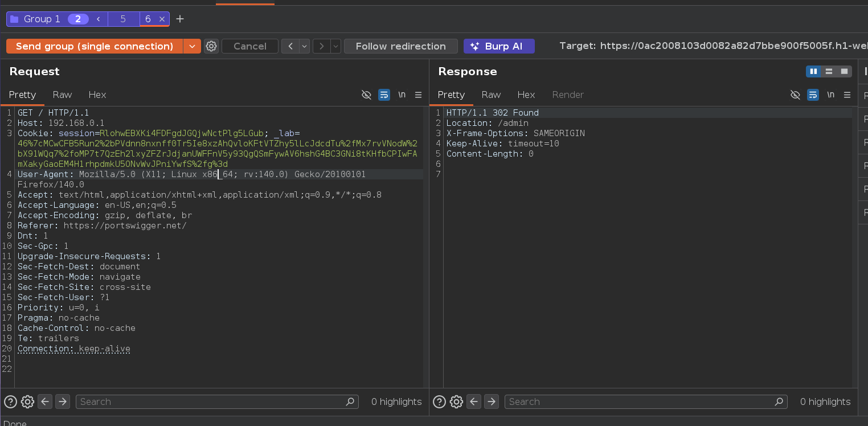The width and height of the screenshot is (868, 426).
Task: Click the Referer header line
Action: coord(102,226)
